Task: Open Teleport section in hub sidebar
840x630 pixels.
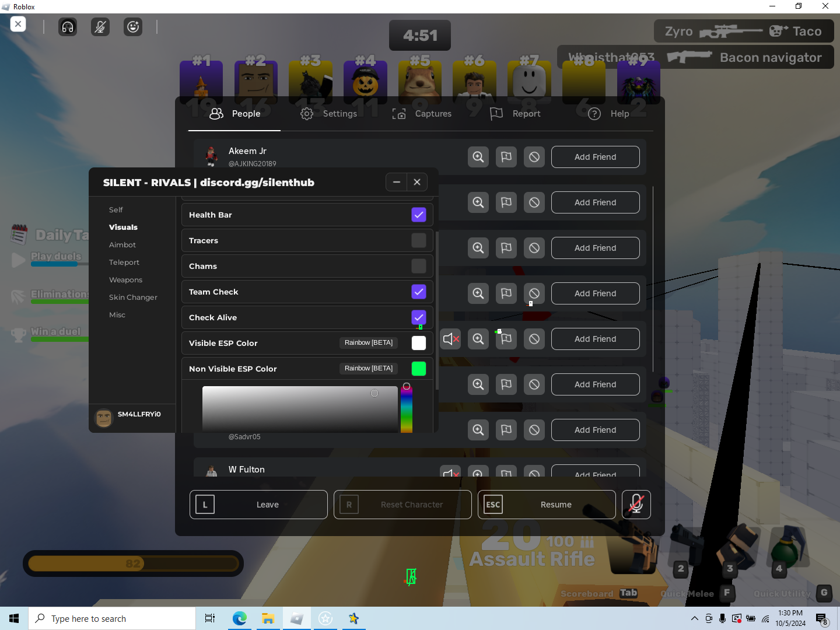Action: click(x=124, y=262)
